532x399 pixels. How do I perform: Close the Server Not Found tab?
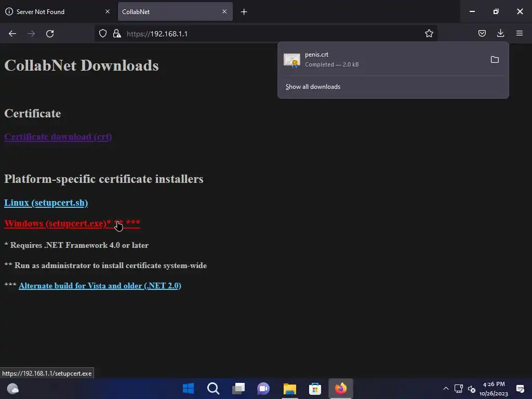108,11
